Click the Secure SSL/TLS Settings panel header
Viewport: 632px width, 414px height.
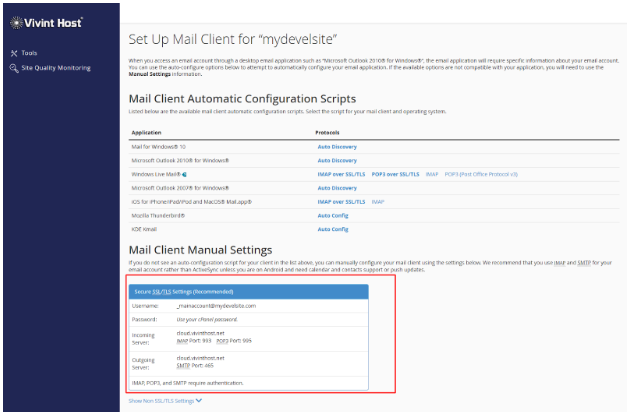[x=248, y=291]
